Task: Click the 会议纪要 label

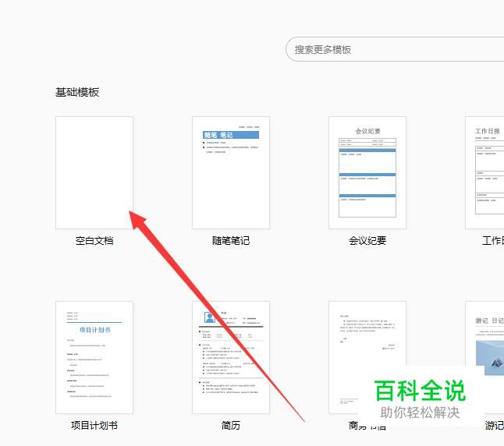Action: point(367,241)
